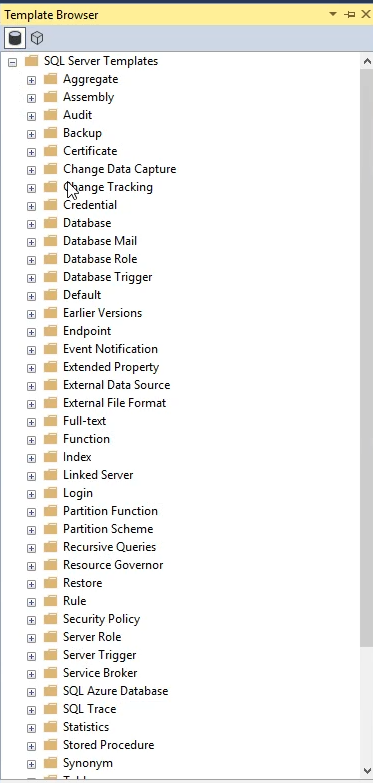Image resolution: width=373 pixels, height=783 pixels.
Task: Toggle the Auto Hide pin icon
Action: point(350,14)
